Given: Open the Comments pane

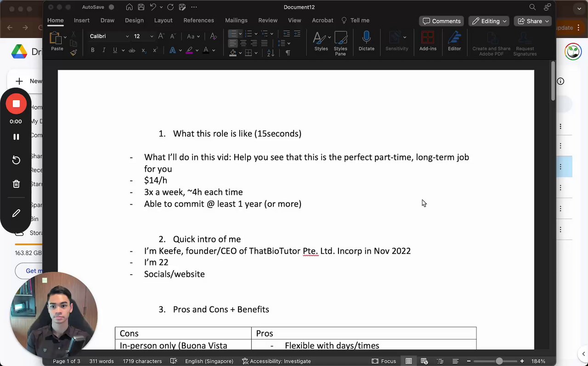Looking at the screenshot, I should (441, 21).
